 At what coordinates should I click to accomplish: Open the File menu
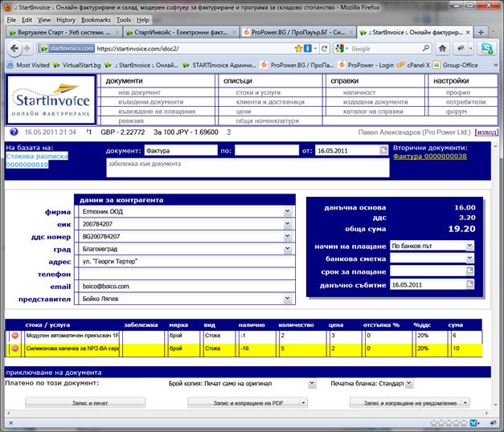(11, 20)
